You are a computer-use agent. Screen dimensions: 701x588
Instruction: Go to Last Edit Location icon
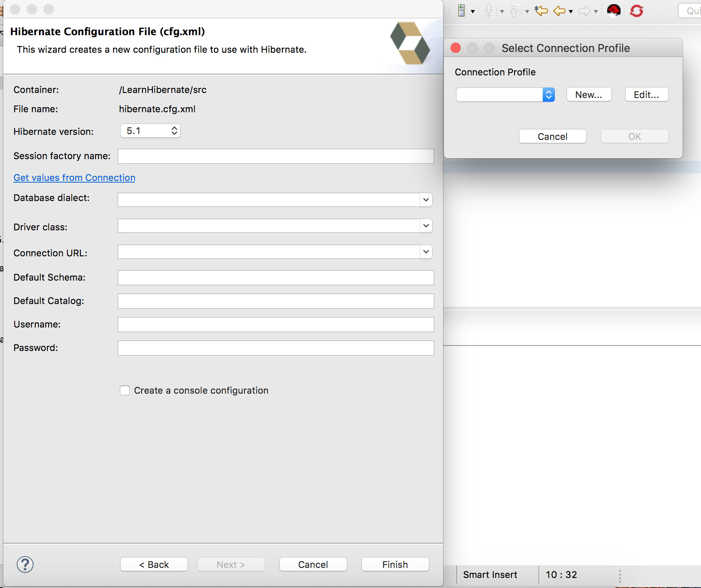point(541,10)
